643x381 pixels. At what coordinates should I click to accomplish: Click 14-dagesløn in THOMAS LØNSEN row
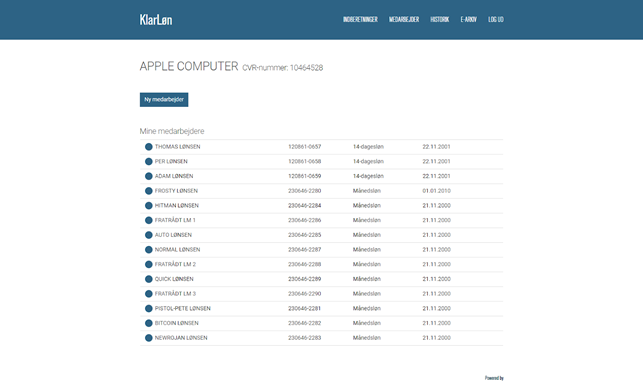click(x=368, y=147)
